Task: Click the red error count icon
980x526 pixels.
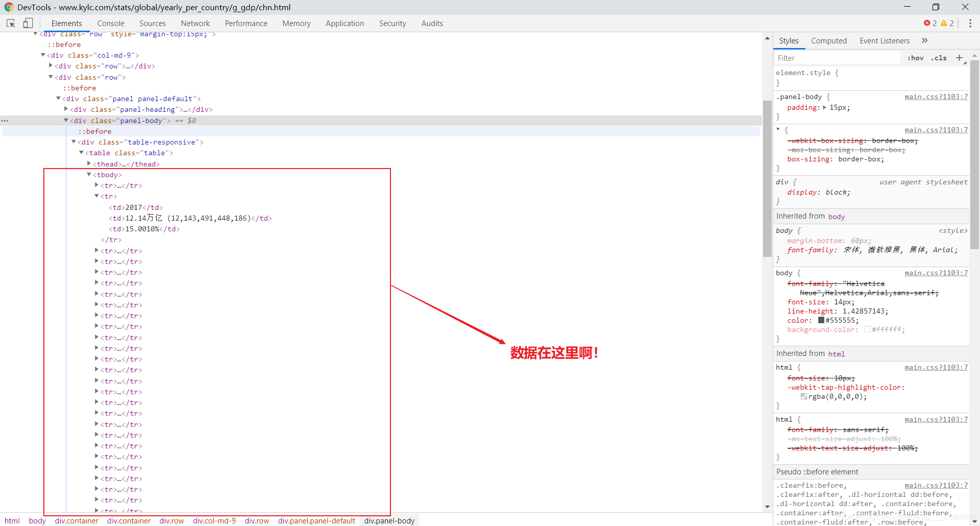Action: point(927,23)
